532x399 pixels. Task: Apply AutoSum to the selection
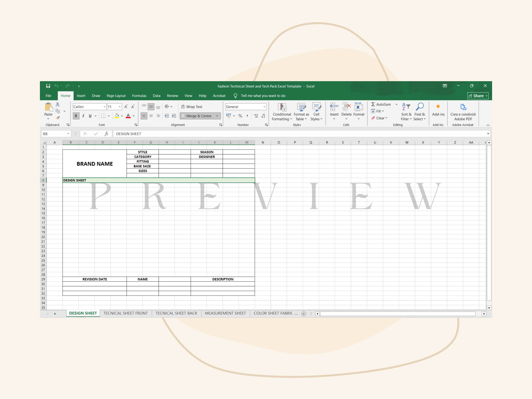[382, 104]
